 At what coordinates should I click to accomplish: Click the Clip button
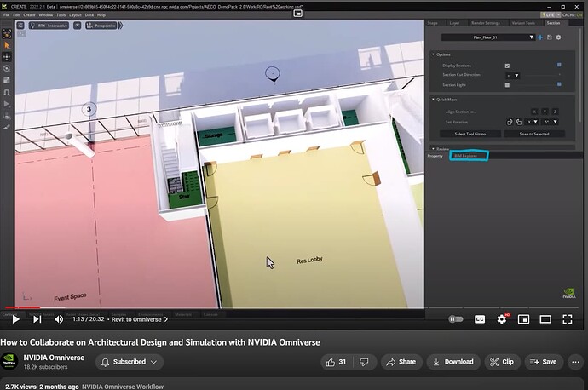click(502, 362)
